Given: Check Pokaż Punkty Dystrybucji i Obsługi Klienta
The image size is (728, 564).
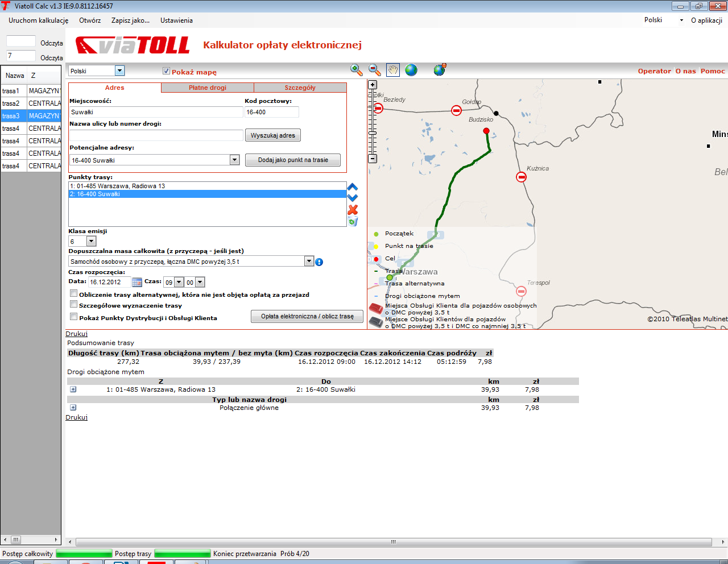Looking at the screenshot, I should click(x=73, y=317).
